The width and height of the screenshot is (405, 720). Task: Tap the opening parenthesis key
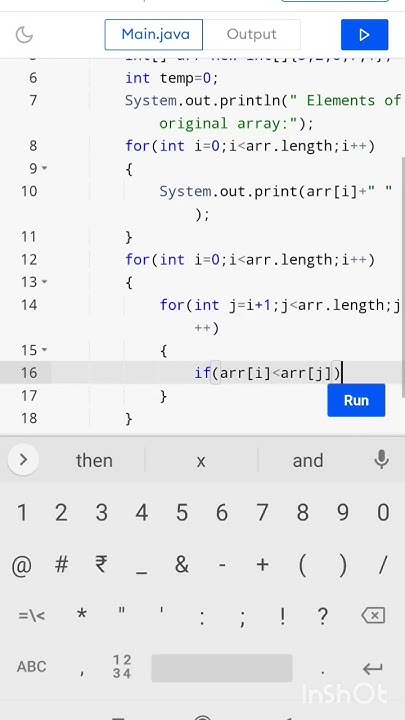coord(303,565)
